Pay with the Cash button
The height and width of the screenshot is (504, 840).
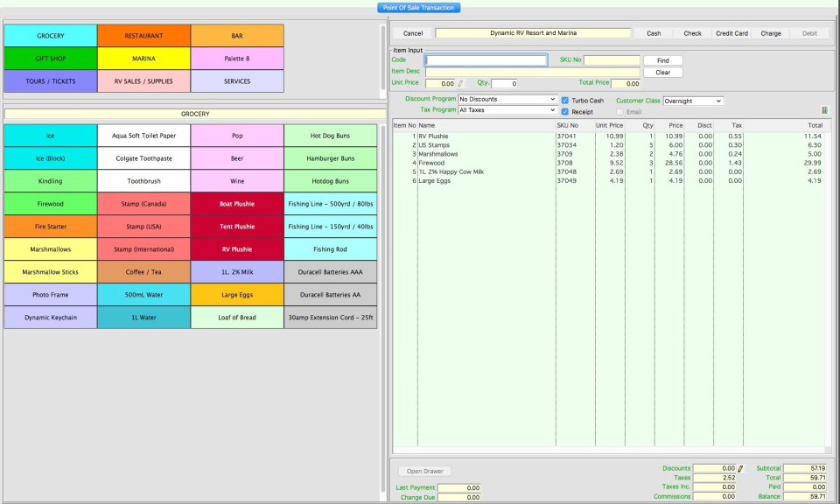[x=654, y=33]
